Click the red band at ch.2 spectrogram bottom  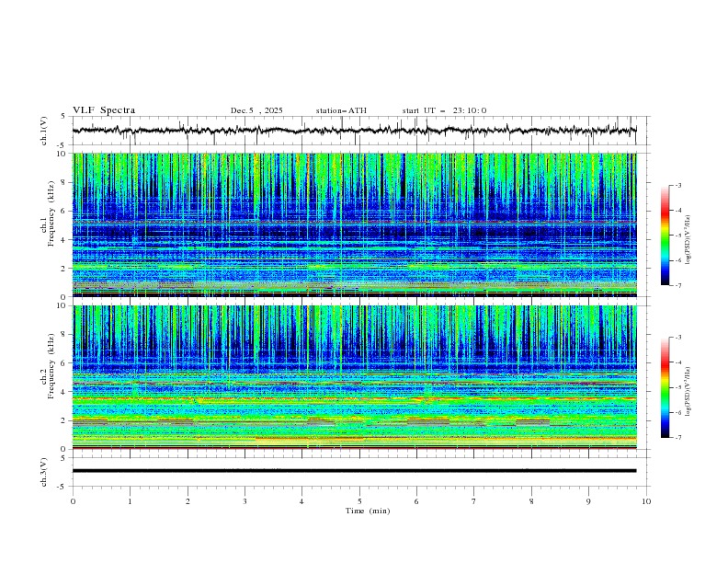click(354, 448)
